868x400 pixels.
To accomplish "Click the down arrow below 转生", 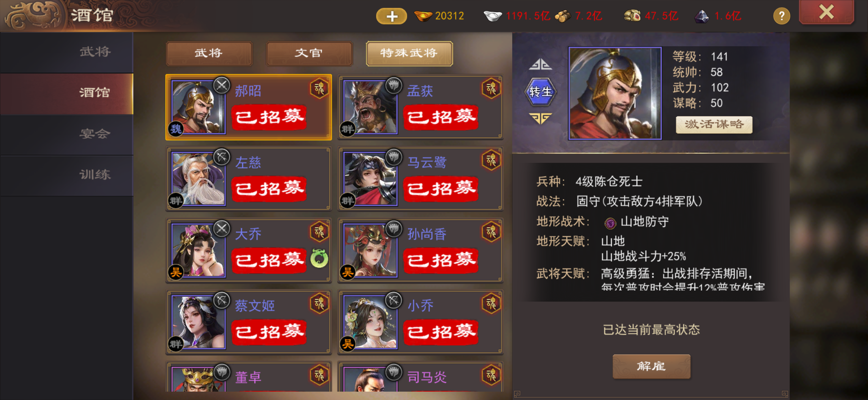I will [x=540, y=118].
